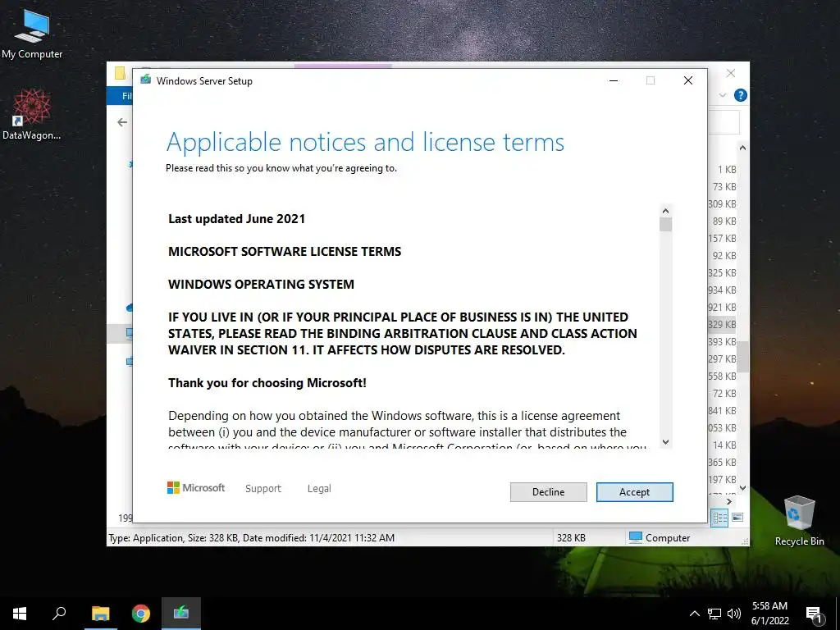
Task: Open the Support link
Action: 263,489
